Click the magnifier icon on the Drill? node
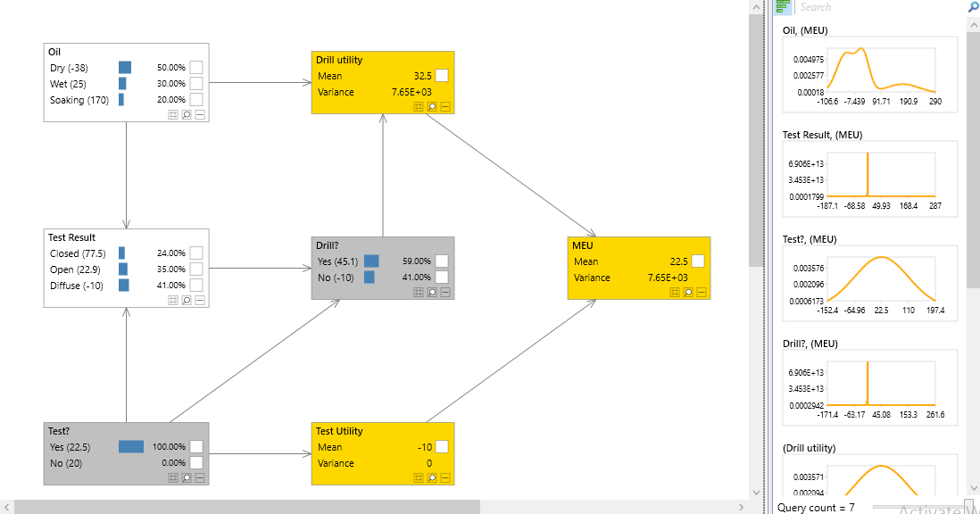980x514 pixels. tap(431, 292)
